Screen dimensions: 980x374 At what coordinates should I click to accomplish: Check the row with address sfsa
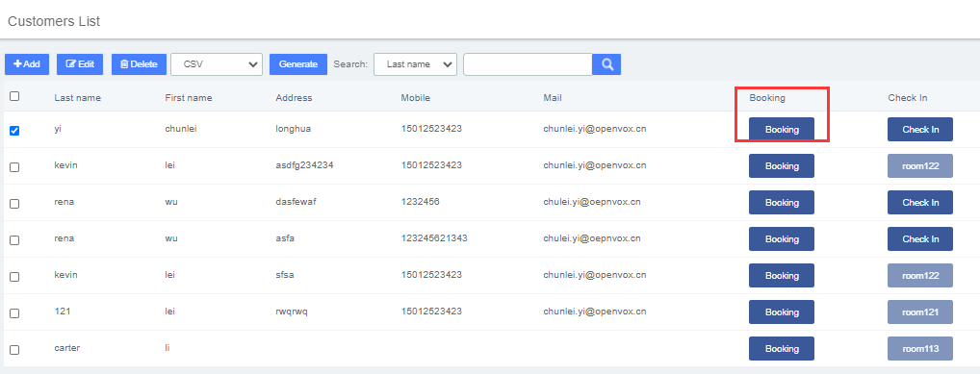pos(15,277)
